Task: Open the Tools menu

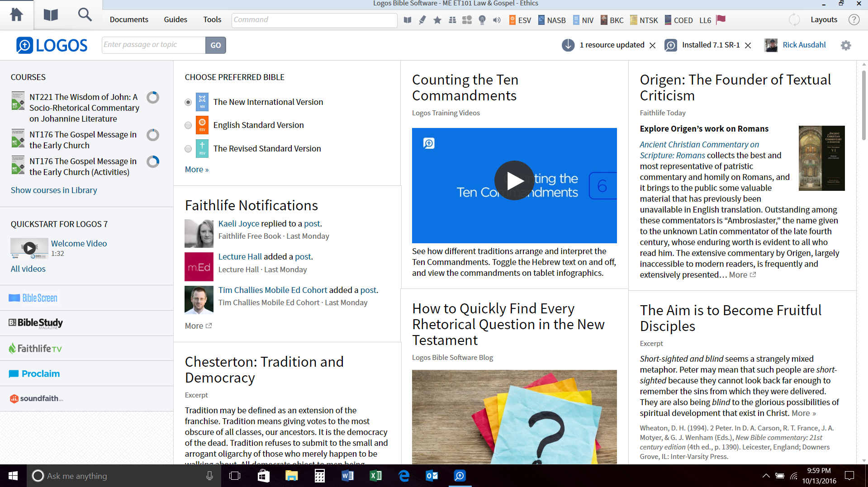Action: coord(212,20)
